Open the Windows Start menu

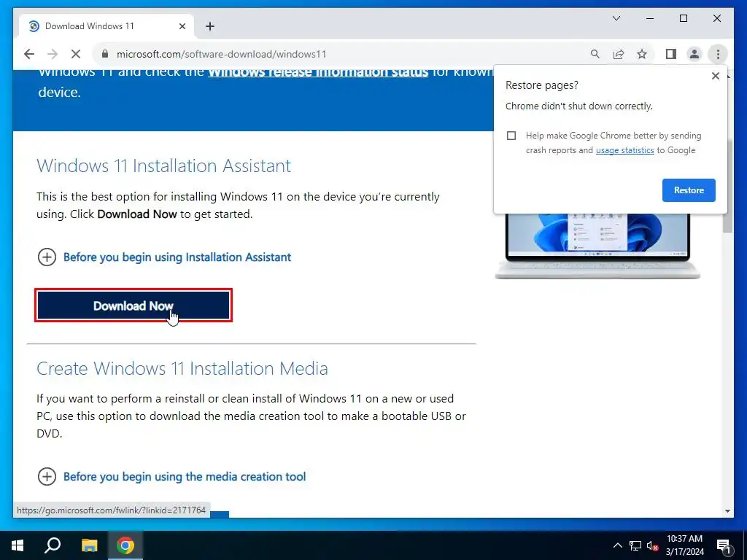18,545
